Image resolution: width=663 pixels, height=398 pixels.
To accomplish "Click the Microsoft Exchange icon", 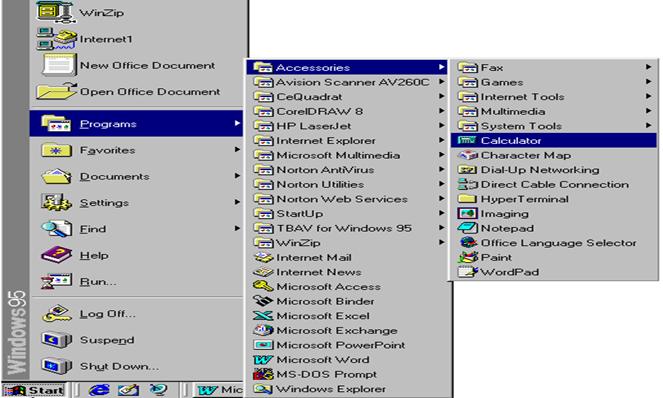I will [x=263, y=330].
